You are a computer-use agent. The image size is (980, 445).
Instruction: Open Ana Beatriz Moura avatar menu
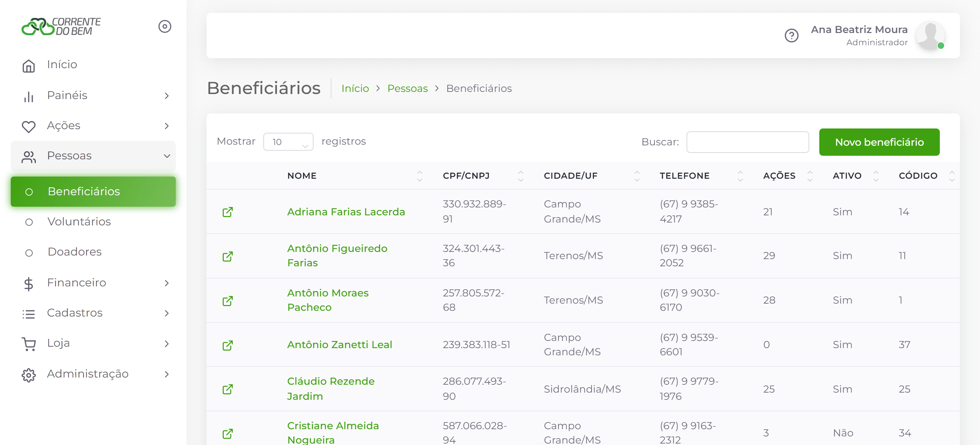point(930,36)
